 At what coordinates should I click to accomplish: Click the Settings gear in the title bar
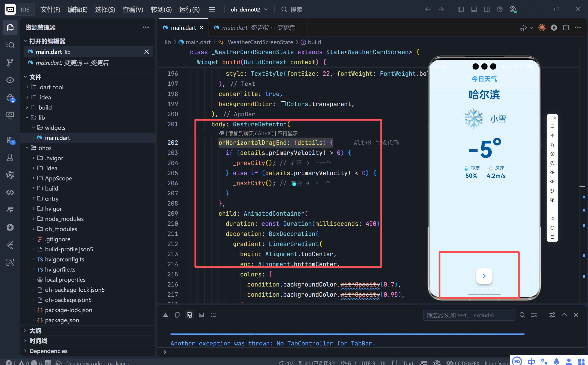(x=500, y=9)
